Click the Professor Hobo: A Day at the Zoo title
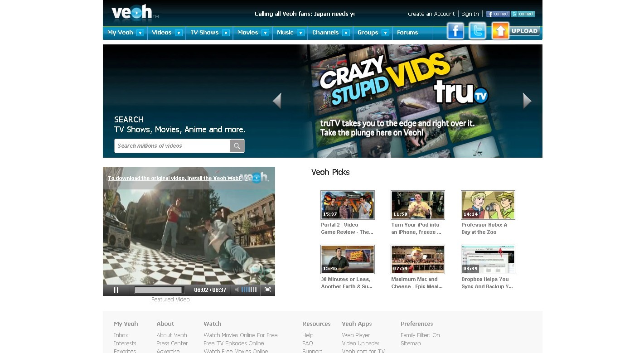 click(484, 228)
